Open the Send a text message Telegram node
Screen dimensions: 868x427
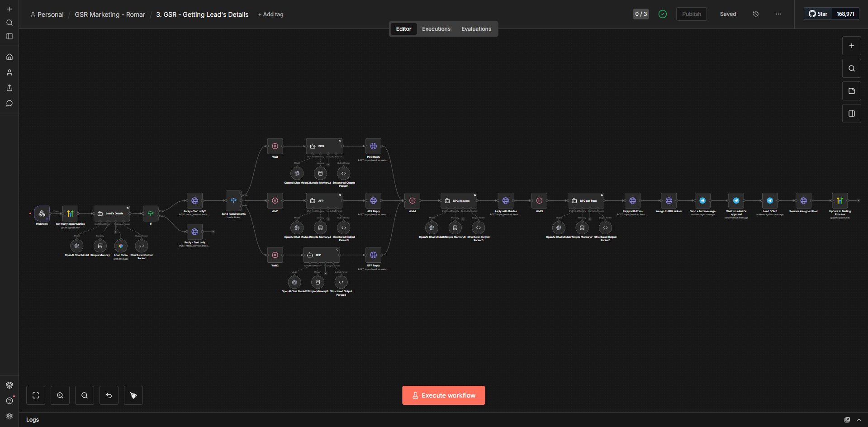(702, 201)
